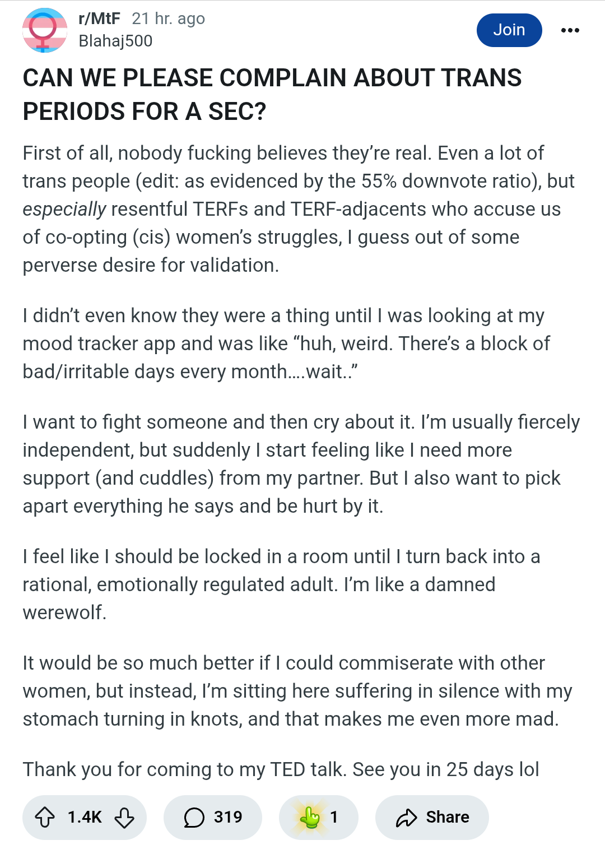Image resolution: width=605 pixels, height=868 pixels.
Task: Open the comments via speech bubble icon
Action: click(194, 818)
